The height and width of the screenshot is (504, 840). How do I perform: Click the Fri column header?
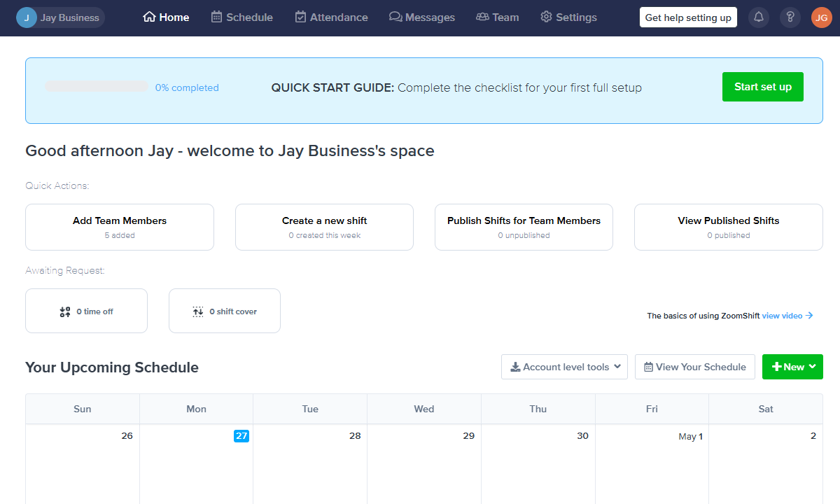point(652,409)
